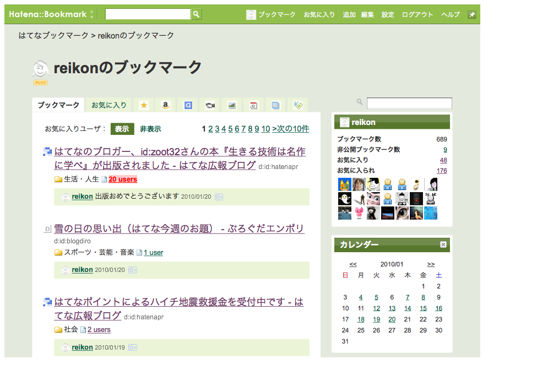Click the header search magnifier button

tap(196, 14)
